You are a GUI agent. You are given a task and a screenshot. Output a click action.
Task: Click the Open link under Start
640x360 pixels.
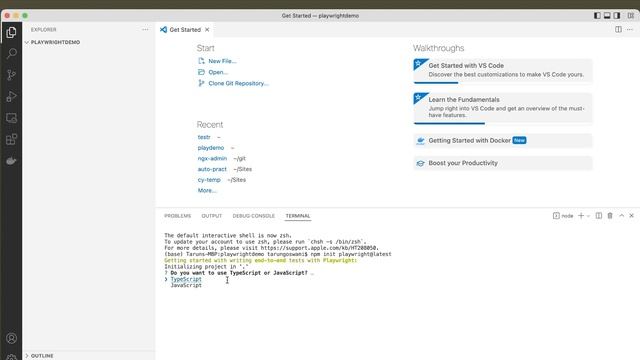coord(218,72)
